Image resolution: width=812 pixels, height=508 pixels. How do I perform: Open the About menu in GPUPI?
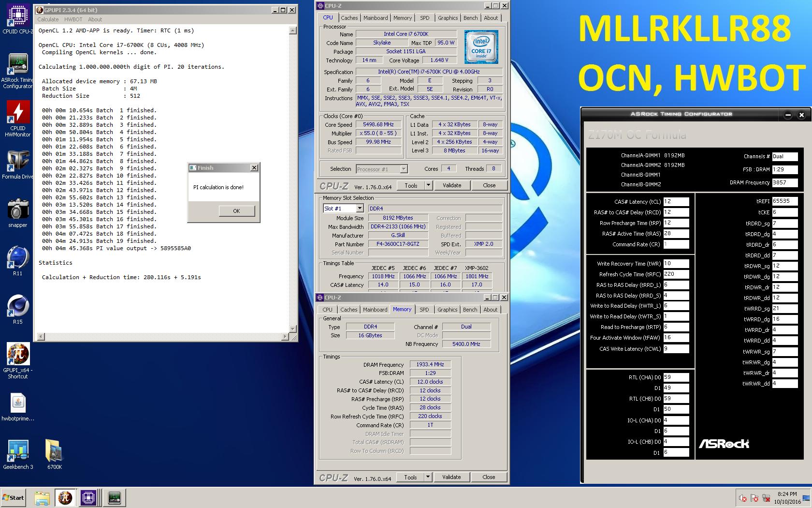[95, 19]
